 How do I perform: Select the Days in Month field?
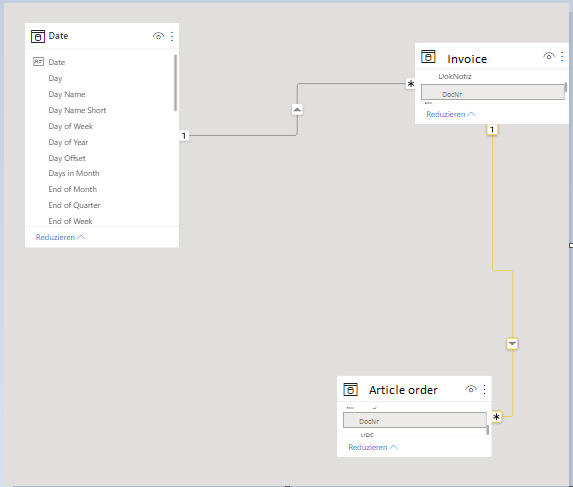point(74,173)
